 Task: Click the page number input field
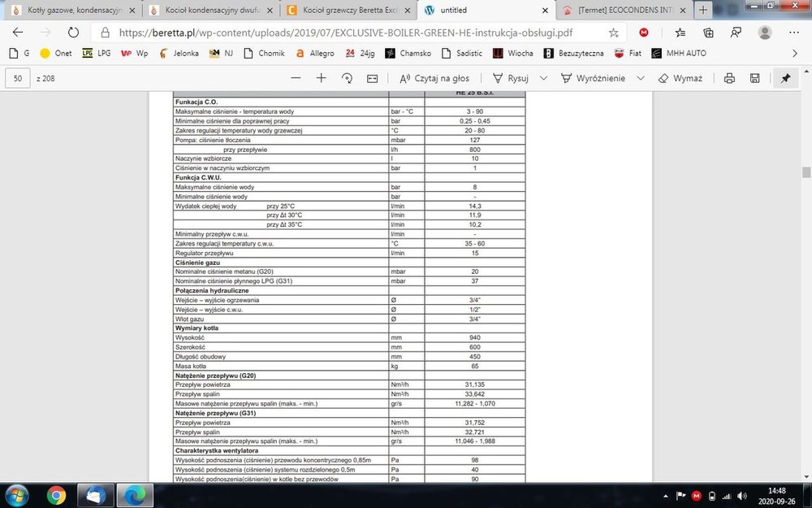[18, 78]
